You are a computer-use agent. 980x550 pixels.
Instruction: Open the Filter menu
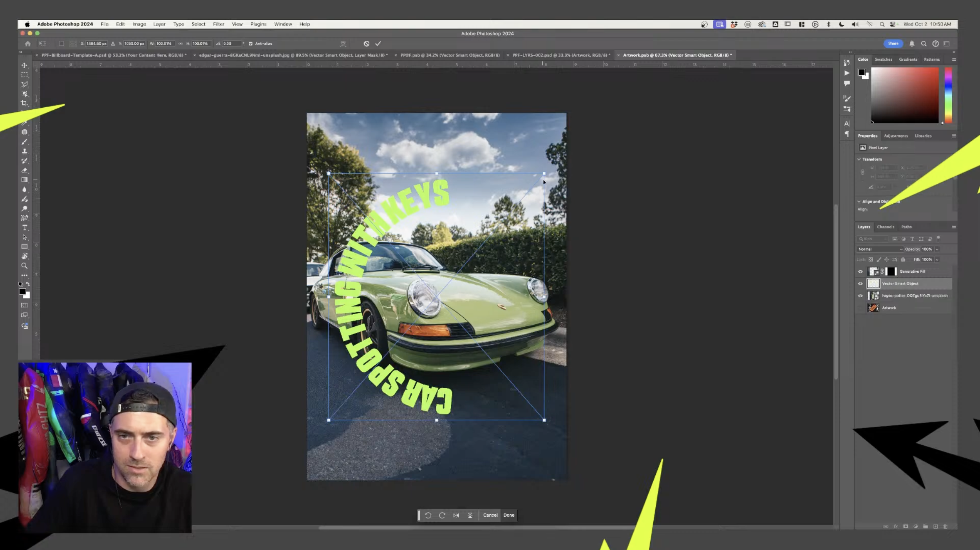click(218, 24)
